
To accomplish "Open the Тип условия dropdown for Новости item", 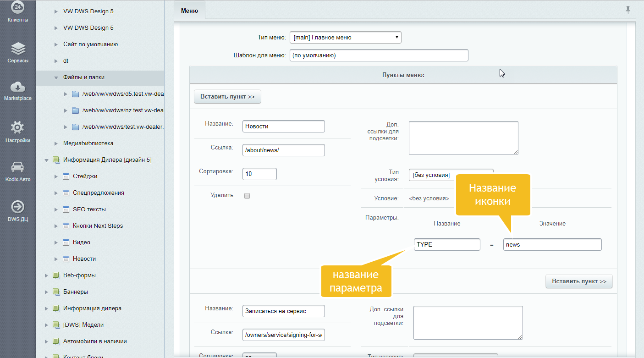I will point(451,175).
